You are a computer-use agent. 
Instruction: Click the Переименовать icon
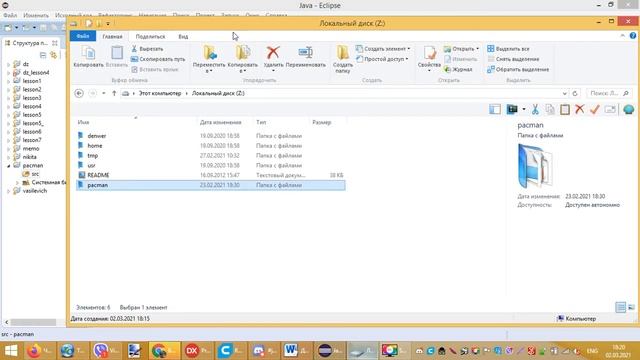[305, 57]
